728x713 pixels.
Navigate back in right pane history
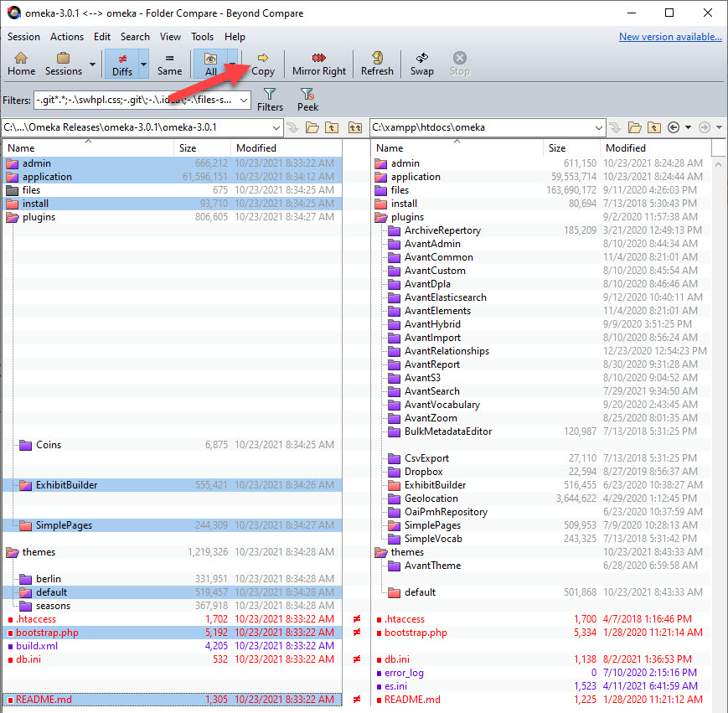674,127
